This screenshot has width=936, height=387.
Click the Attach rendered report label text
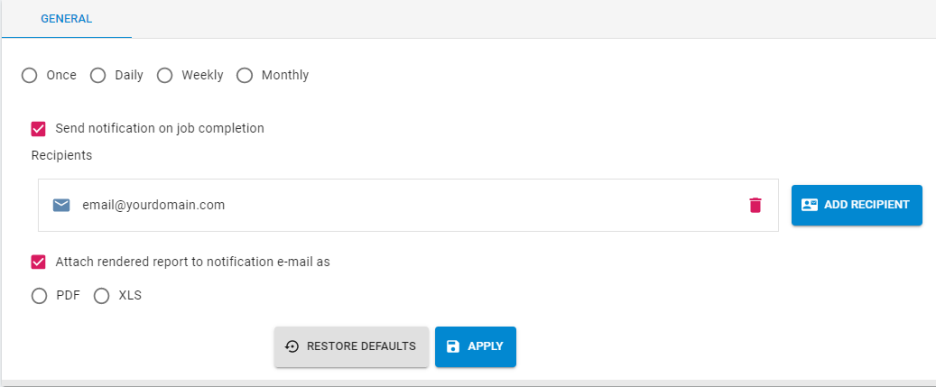pos(193,262)
